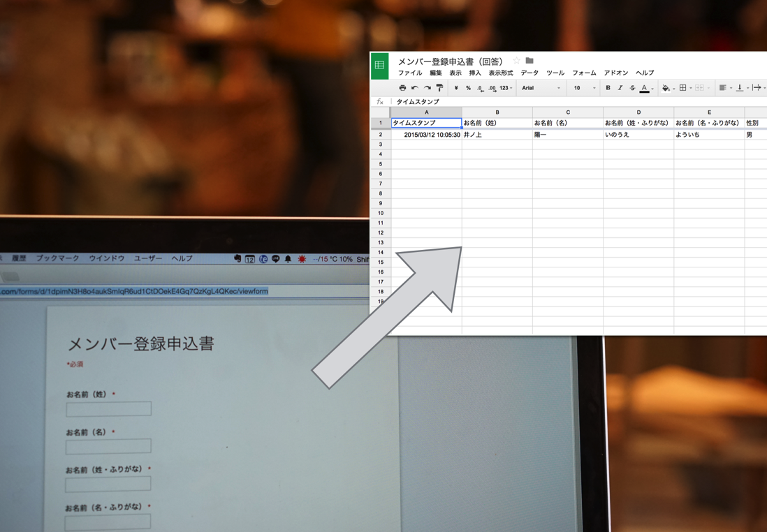Viewport: 767px width, 532px height.
Task: Open ユーザー menu in browser menu bar
Action: click(x=147, y=258)
